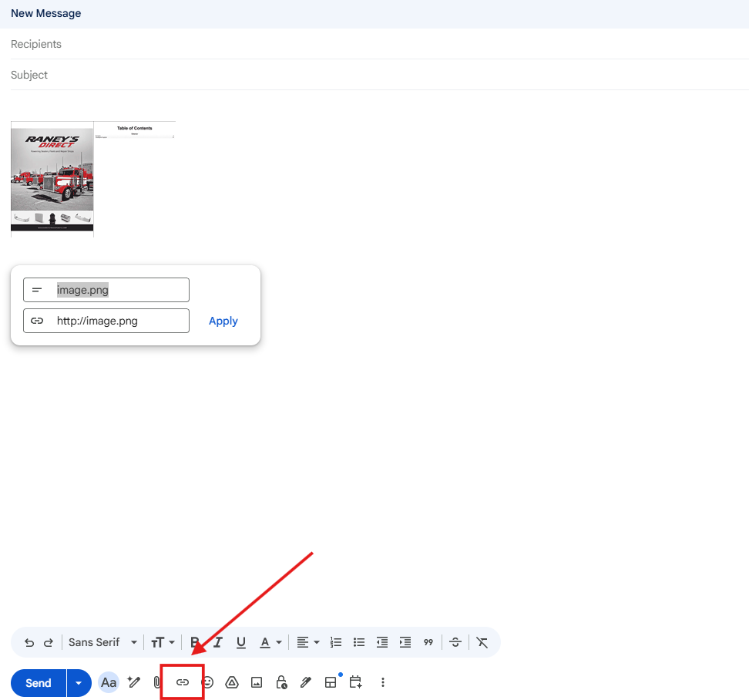Click the insert link icon
749x700 pixels.
click(183, 682)
